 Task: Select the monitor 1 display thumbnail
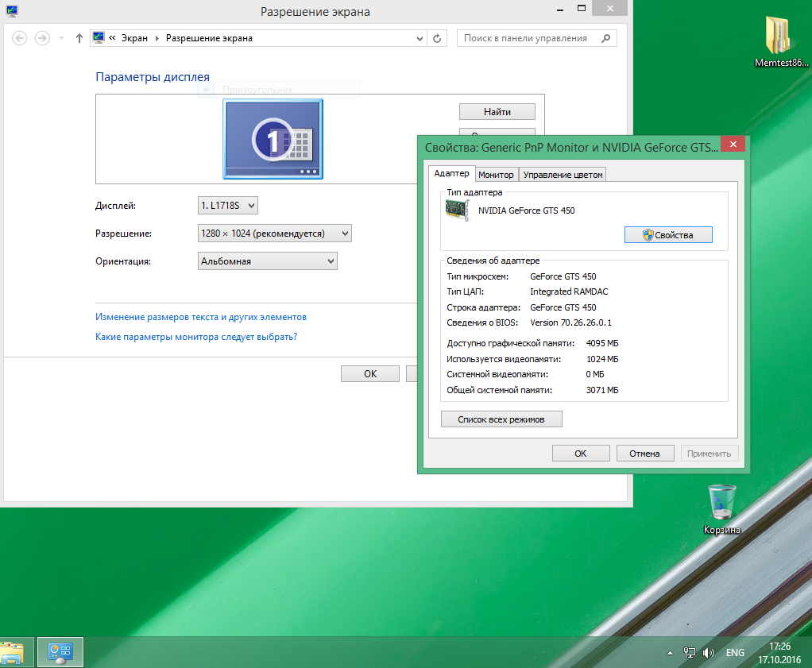273,139
